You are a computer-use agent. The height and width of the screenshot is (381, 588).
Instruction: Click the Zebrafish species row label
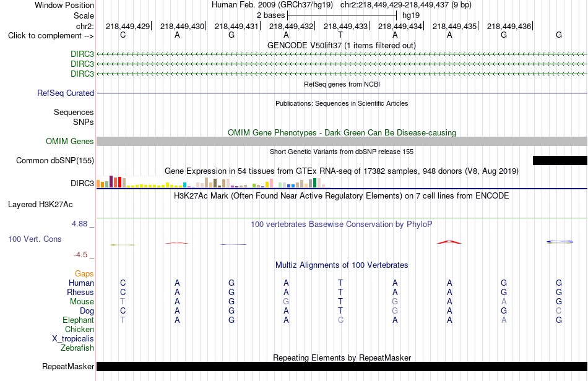tap(77, 348)
